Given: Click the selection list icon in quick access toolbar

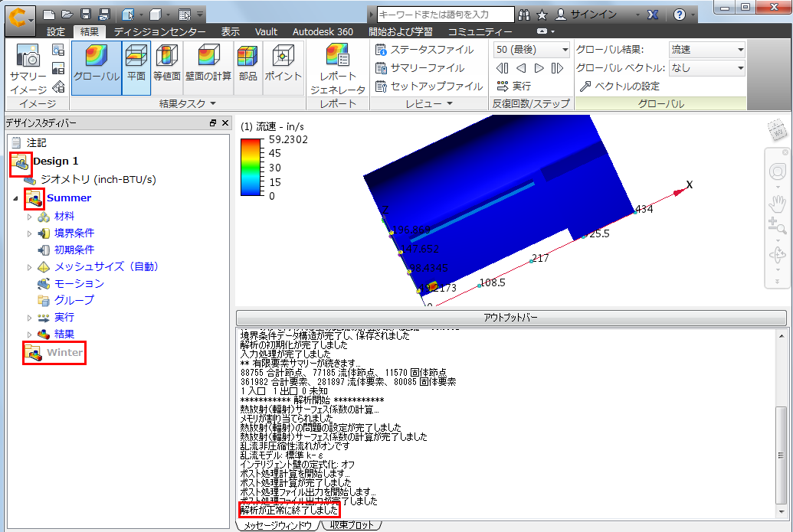Looking at the screenshot, I should [185, 15].
